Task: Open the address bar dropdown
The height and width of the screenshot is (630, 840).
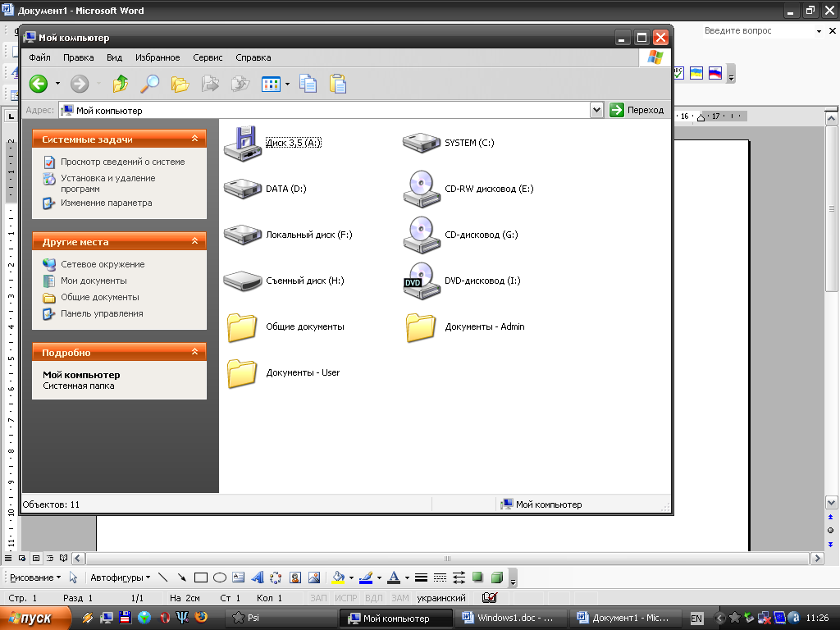Action: [x=597, y=111]
